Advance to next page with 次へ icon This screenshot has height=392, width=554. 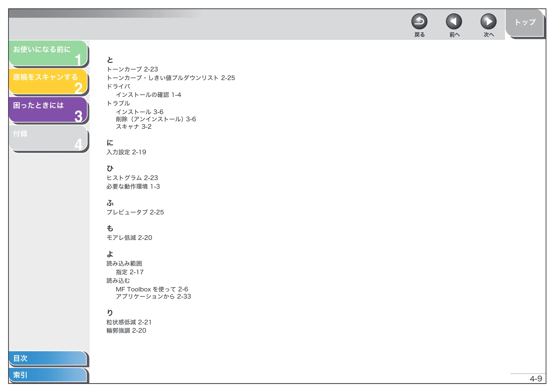pyautogui.click(x=488, y=22)
